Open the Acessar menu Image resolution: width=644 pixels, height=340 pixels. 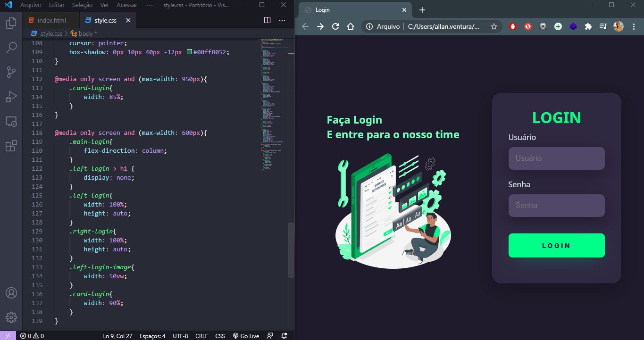click(x=127, y=5)
